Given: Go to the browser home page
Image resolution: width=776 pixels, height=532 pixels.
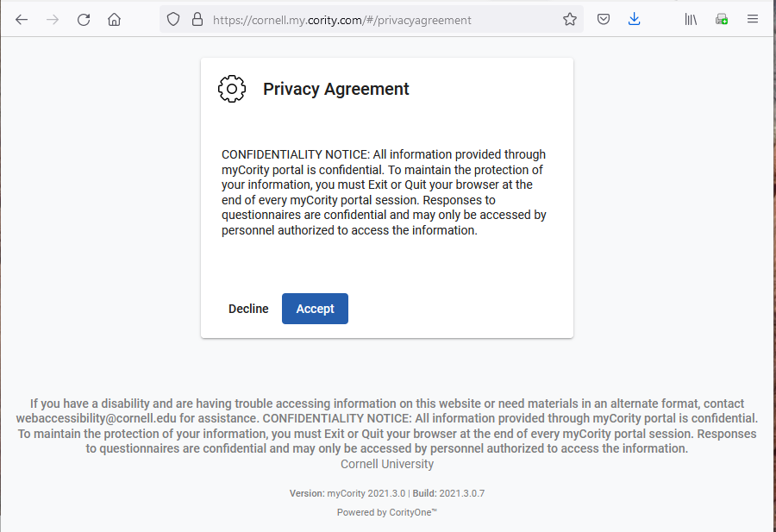Looking at the screenshot, I should pos(114,20).
